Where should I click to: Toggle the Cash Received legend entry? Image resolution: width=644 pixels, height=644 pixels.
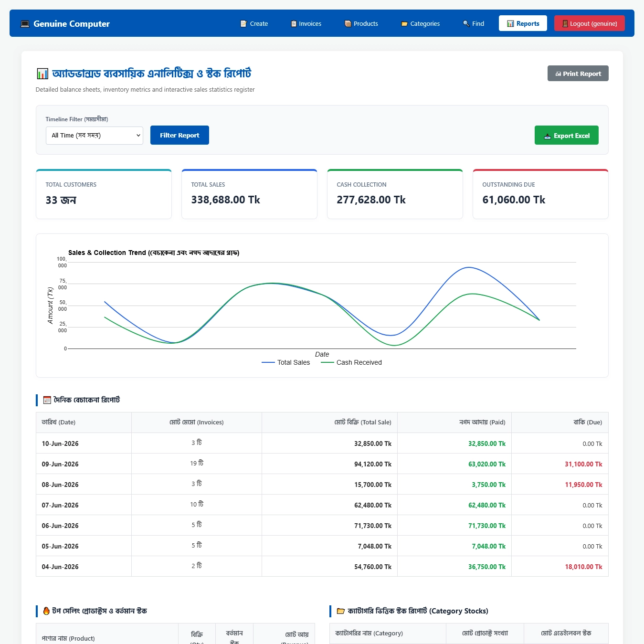coord(351,363)
